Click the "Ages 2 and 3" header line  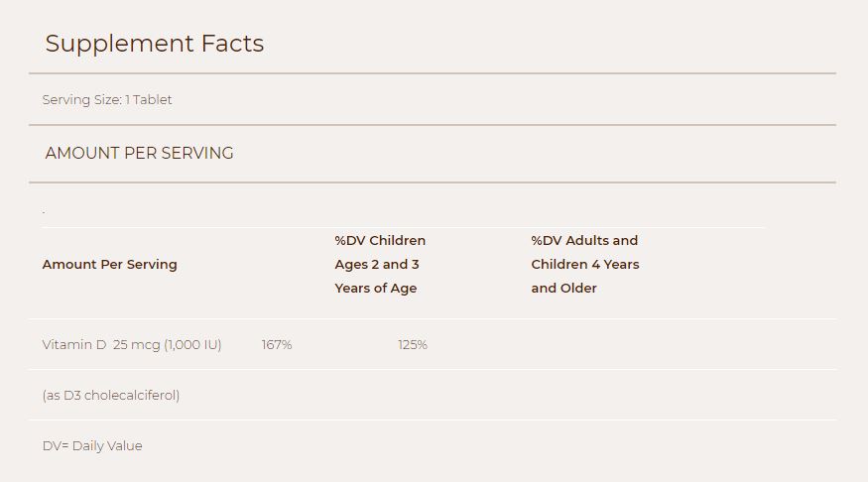coord(377,265)
